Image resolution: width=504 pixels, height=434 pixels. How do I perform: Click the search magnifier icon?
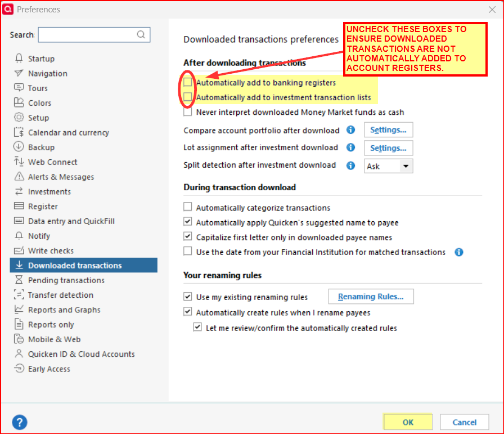pyautogui.click(x=141, y=34)
